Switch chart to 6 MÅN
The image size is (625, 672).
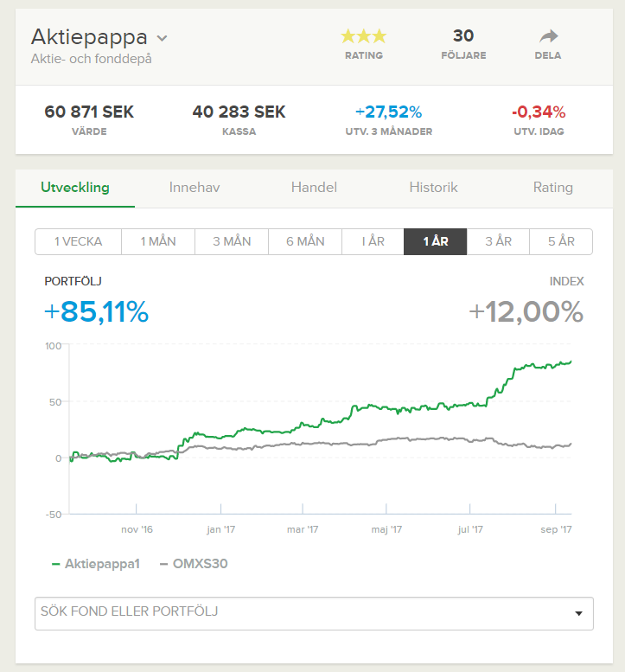pos(305,242)
